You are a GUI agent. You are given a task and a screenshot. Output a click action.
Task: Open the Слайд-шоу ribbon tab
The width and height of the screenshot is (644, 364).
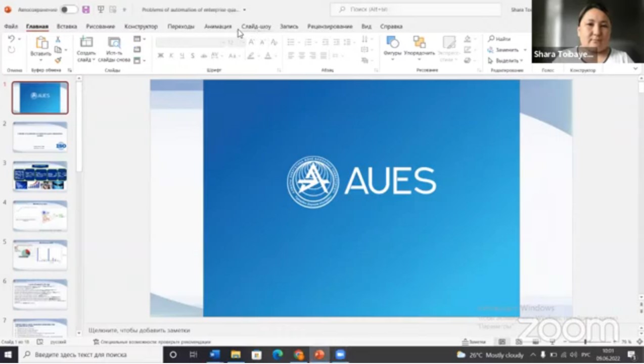point(256,26)
